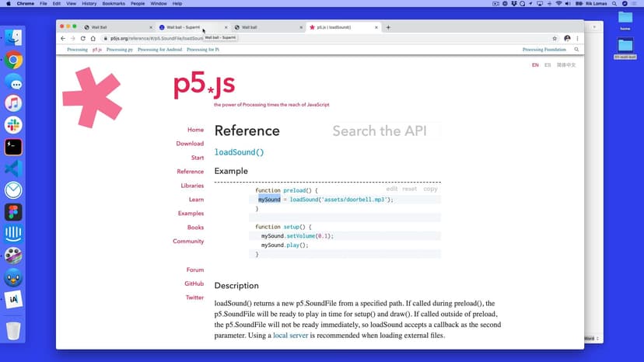Open Chrome from the dock
644x362 pixels.
pyautogui.click(x=13, y=60)
